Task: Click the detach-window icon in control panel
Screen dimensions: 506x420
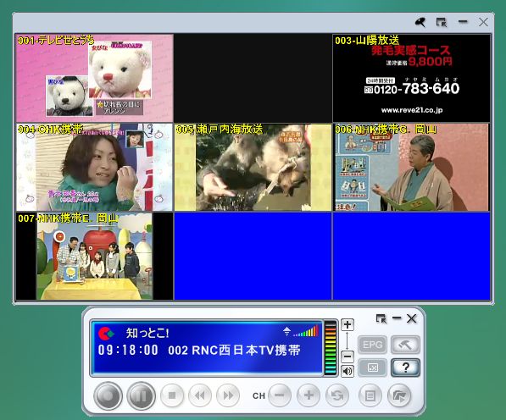Action: [381, 318]
